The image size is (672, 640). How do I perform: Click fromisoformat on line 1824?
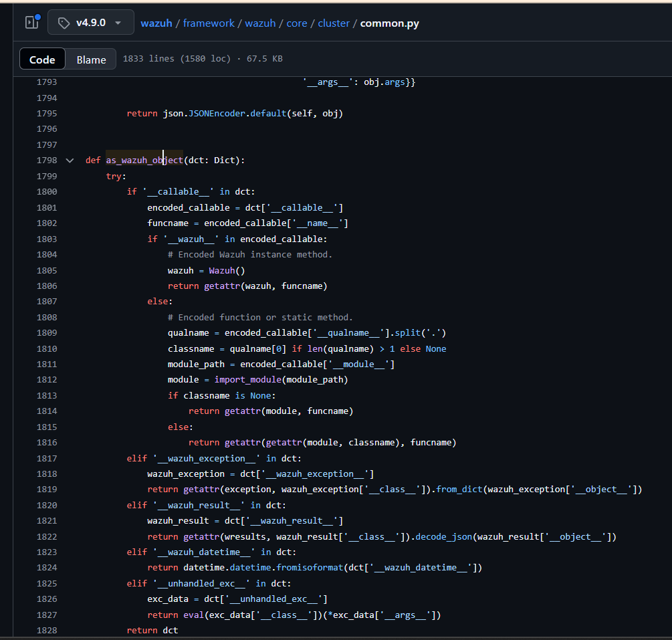click(x=310, y=568)
